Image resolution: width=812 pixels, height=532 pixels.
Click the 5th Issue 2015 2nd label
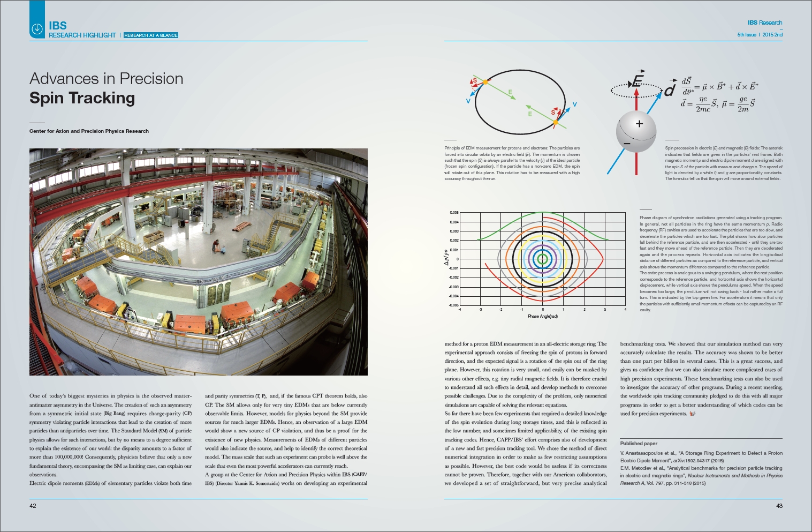760,35
